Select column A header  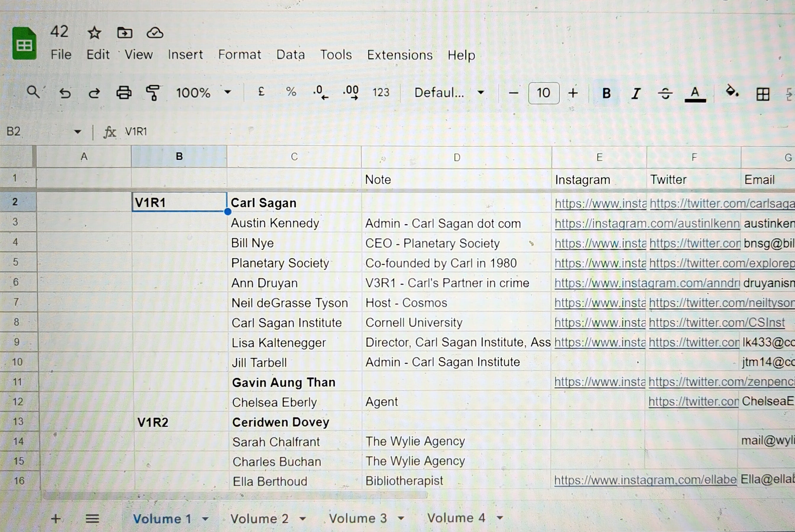coord(84,156)
